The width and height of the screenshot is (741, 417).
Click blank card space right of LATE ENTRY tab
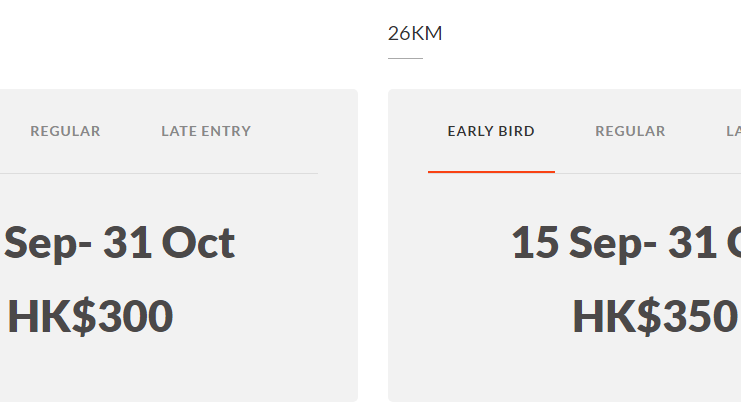click(x=300, y=131)
